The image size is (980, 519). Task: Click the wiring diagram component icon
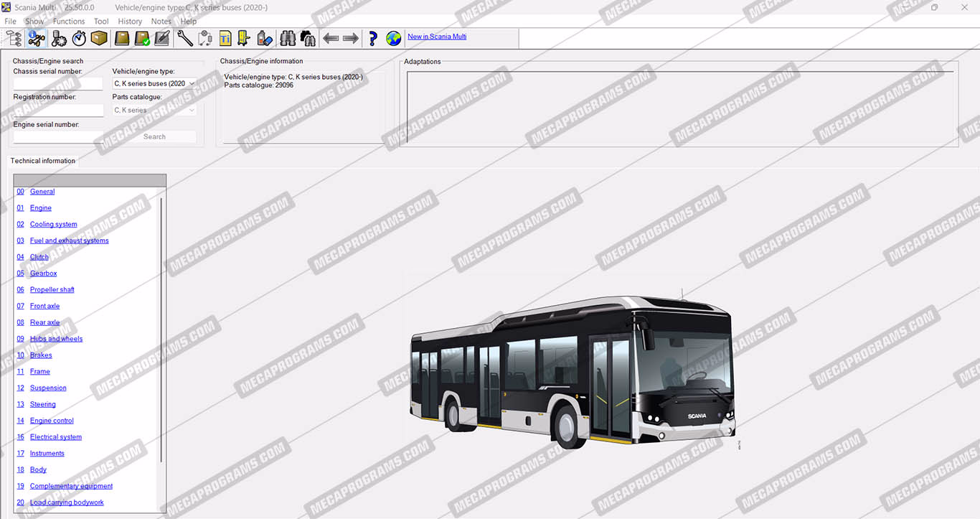click(x=205, y=38)
